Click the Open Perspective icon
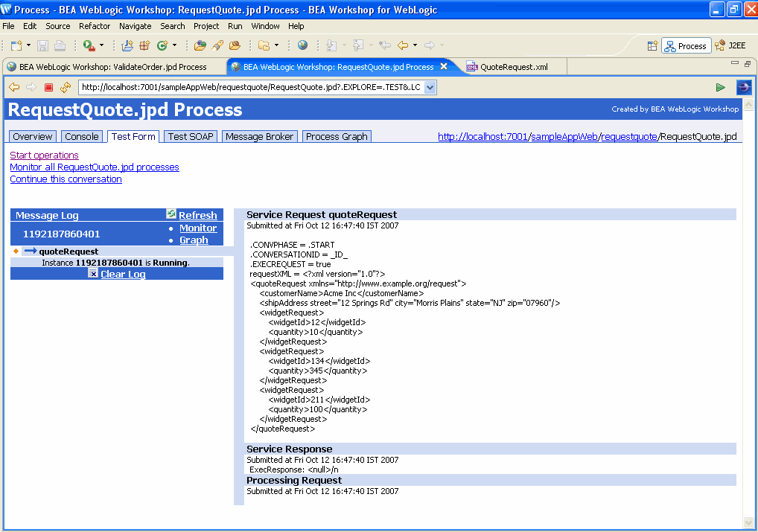The image size is (758, 532). (x=652, y=46)
